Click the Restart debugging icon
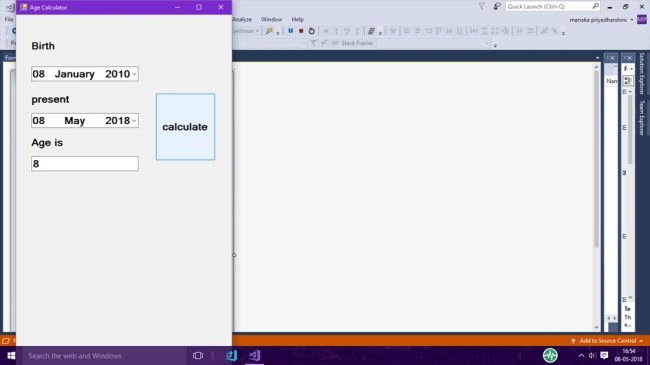The height and width of the screenshot is (365, 650). (x=312, y=31)
